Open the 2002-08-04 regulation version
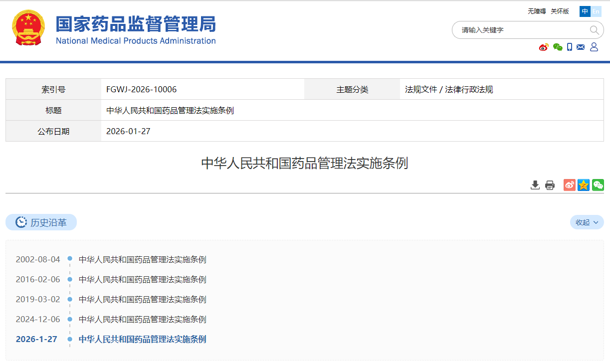The width and height of the screenshot is (610, 364). pos(142,259)
